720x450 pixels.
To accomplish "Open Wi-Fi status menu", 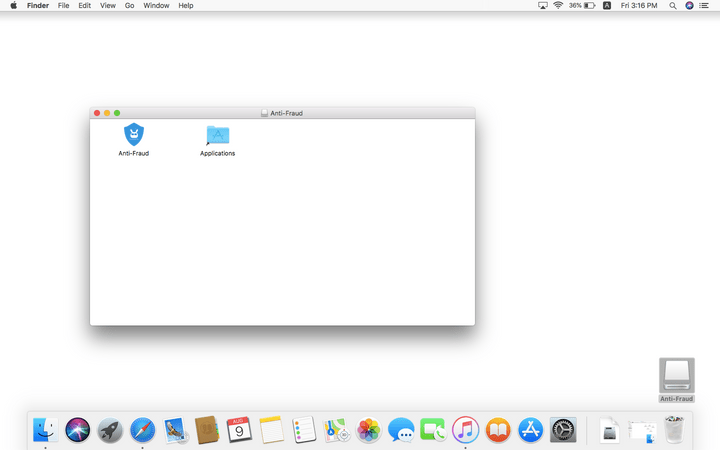I will point(558,6).
